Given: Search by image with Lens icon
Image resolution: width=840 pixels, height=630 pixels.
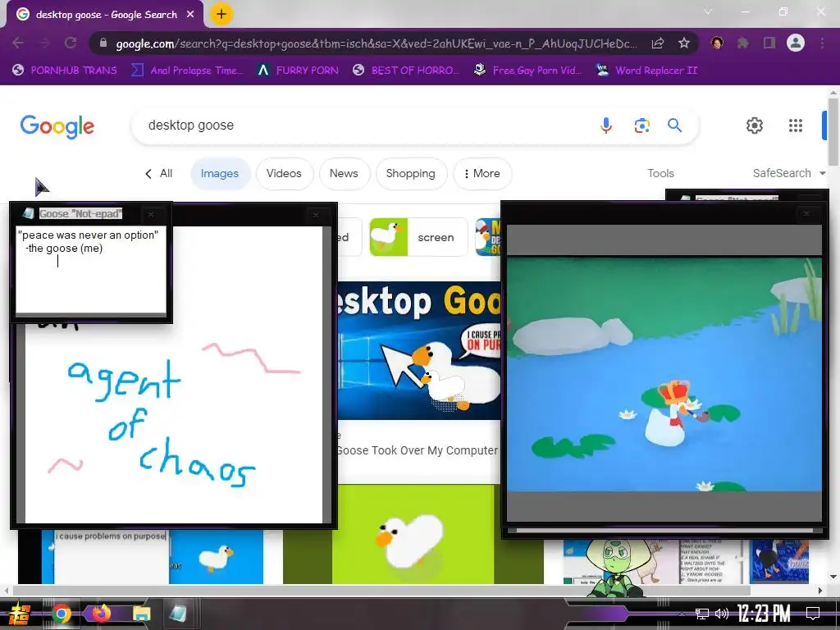Looking at the screenshot, I should point(641,126).
